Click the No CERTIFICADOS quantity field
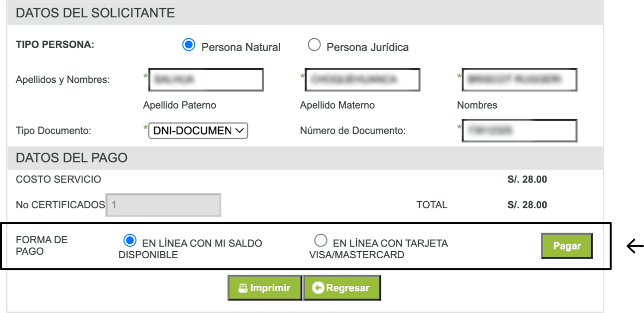This screenshot has height=313, width=644. click(163, 205)
